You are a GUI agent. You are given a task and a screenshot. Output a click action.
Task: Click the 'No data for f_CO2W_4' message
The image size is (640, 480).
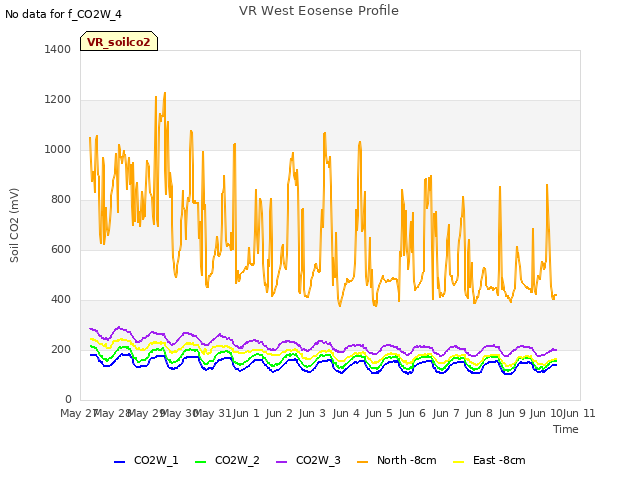pos(63,14)
